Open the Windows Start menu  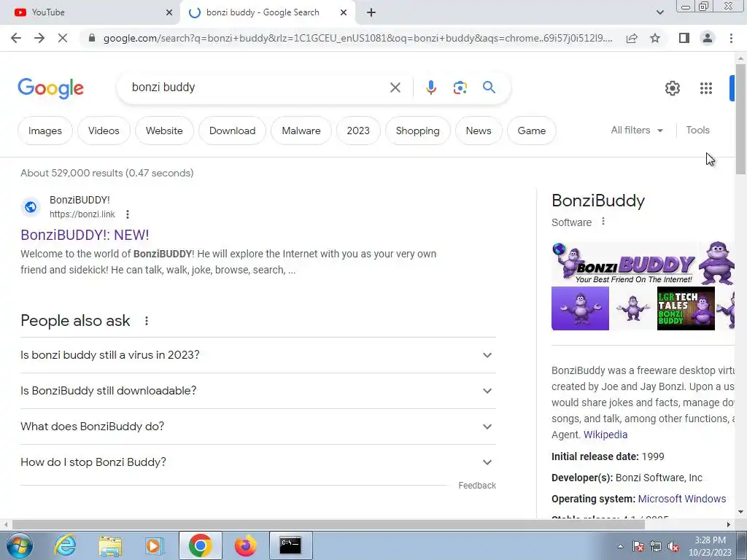point(20,545)
